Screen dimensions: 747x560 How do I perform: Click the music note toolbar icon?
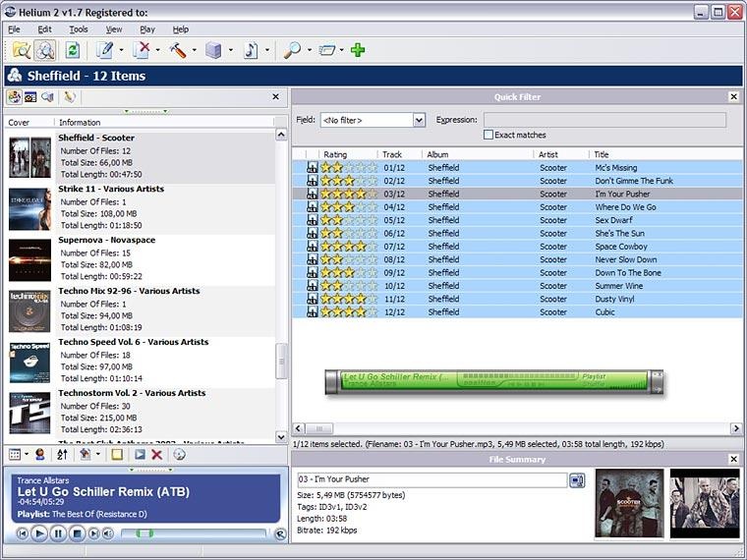click(251, 50)
